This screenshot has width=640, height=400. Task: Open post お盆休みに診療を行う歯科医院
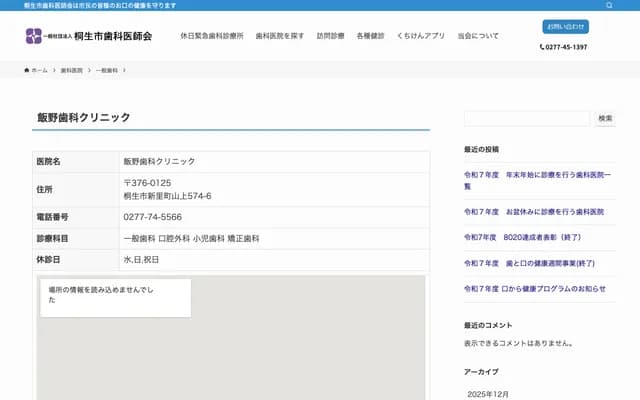(x=534, y=212)
